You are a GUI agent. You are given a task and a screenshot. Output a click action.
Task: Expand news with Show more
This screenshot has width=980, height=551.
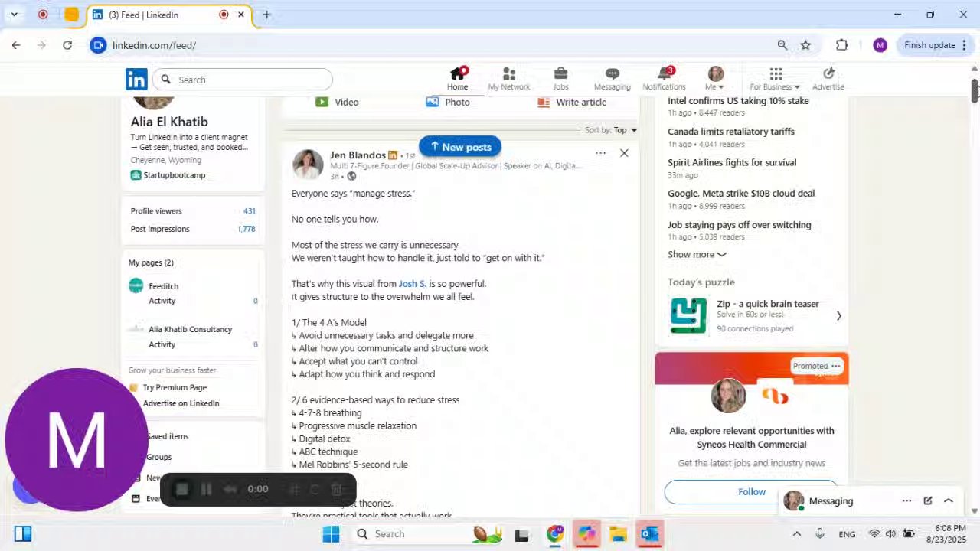(697, 255)
